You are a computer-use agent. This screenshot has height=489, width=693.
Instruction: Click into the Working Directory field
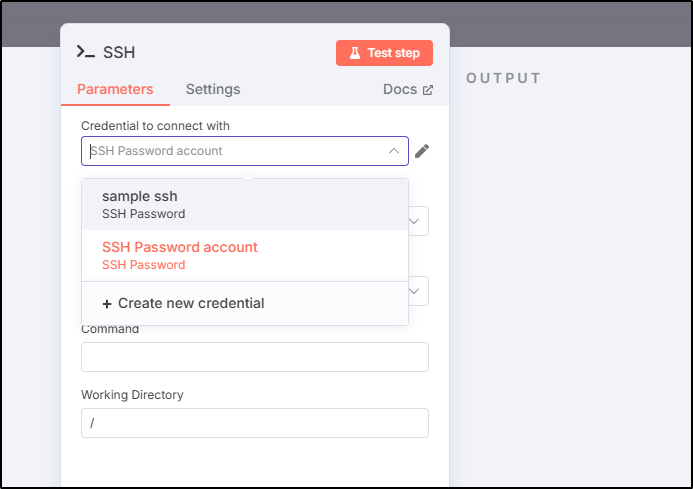[255, 423]
